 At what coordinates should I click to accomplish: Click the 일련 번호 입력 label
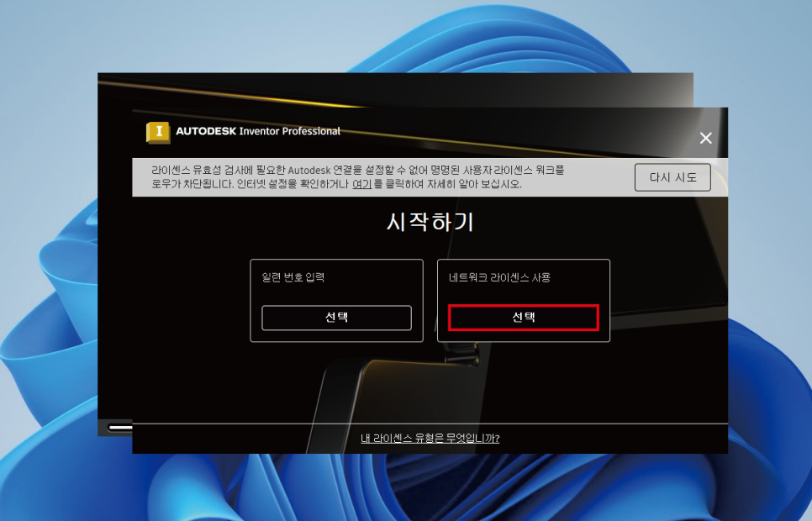click(x=293, y=277)
